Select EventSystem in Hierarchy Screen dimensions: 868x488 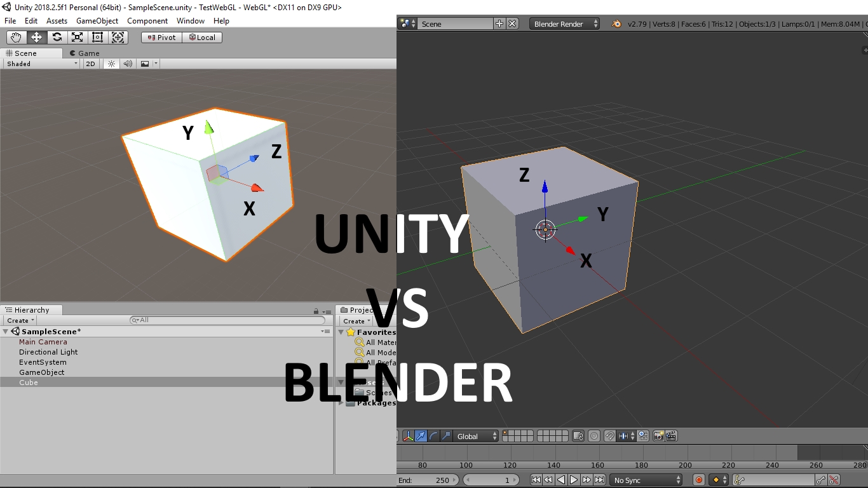(x=43, y=362)
